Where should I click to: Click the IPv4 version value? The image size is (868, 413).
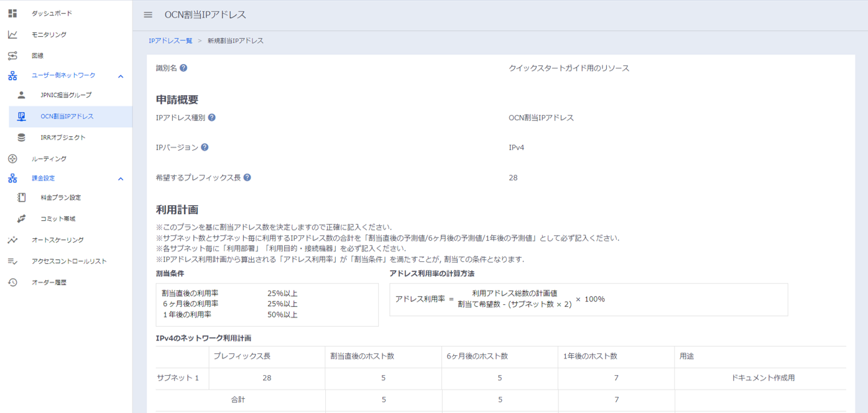click(516, 147)
